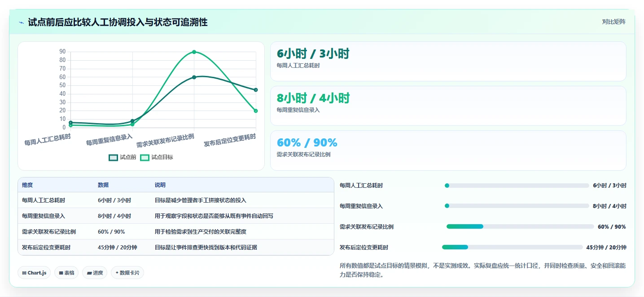Toggle the 试点前 legend swatch
Screen dimensions: 644x297
(113, 157)
